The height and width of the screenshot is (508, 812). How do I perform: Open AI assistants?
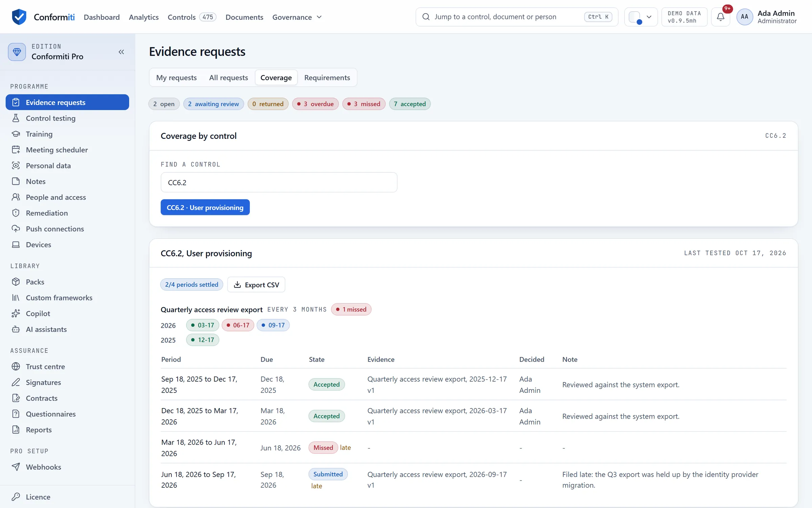67,329
